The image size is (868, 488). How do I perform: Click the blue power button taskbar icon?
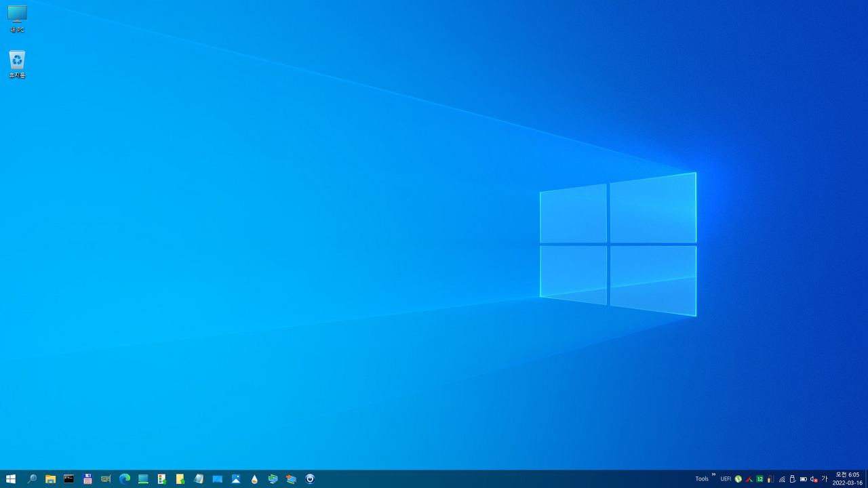(310, 479)
